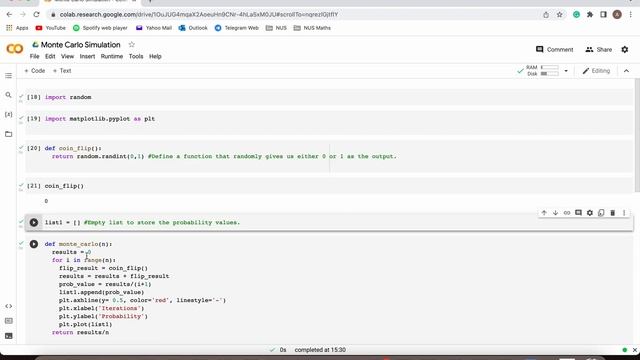Open the Grammarly extension icon

pos(576,14)
